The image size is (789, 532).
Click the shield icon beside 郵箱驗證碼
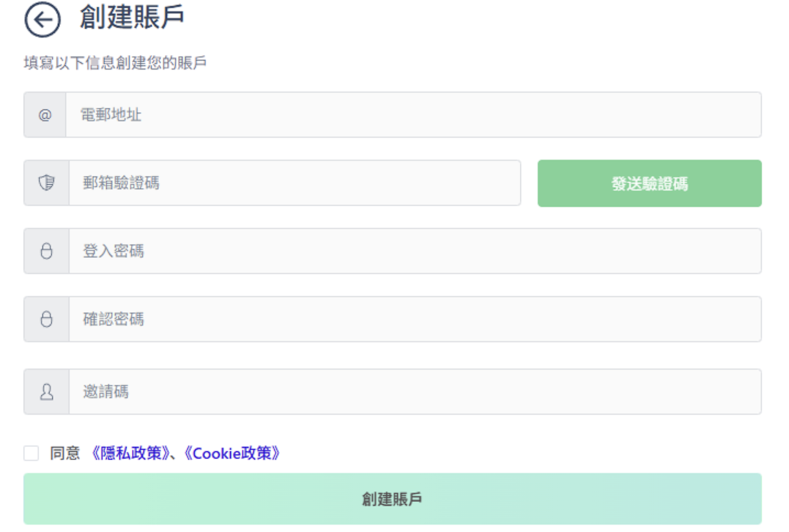(x=47, y=183)
